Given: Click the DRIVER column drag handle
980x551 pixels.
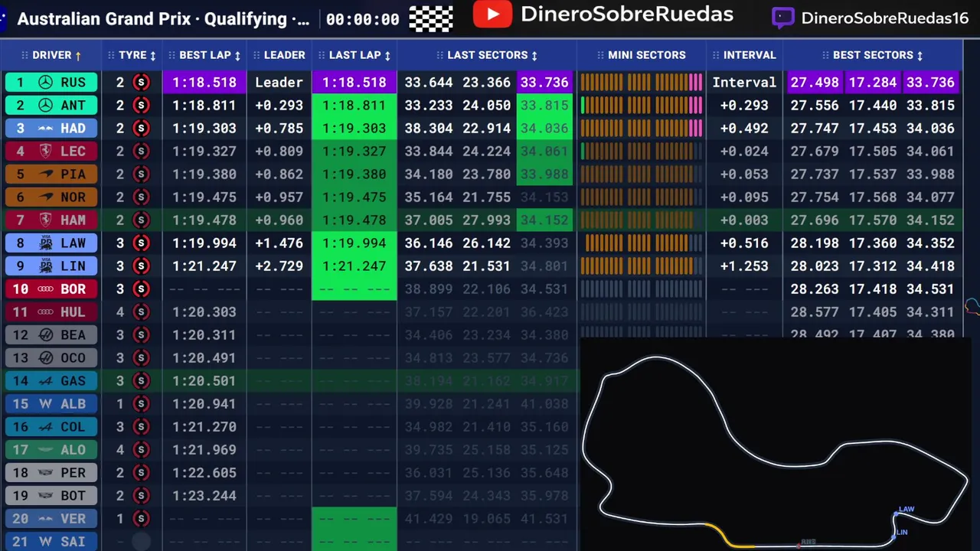Looking at the screenshot, I should click(25, 55).
